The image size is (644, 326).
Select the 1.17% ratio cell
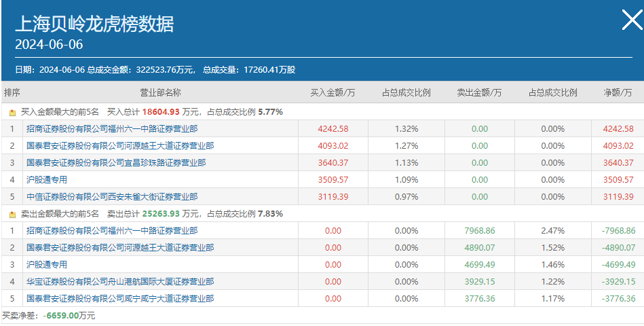pos(553,298)
